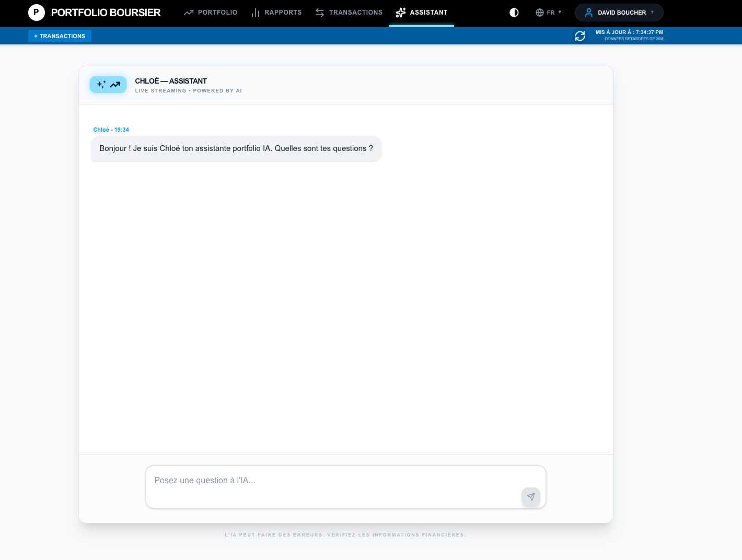Image resolution: width=742 pixels, height=560 pixels.
Task: Click the globe language icon
Action: 540,13
